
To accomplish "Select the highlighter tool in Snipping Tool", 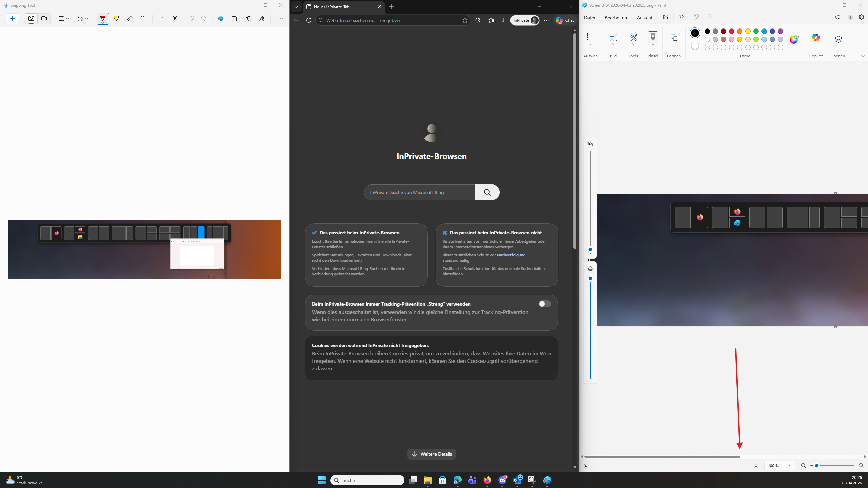I will 116,19.
